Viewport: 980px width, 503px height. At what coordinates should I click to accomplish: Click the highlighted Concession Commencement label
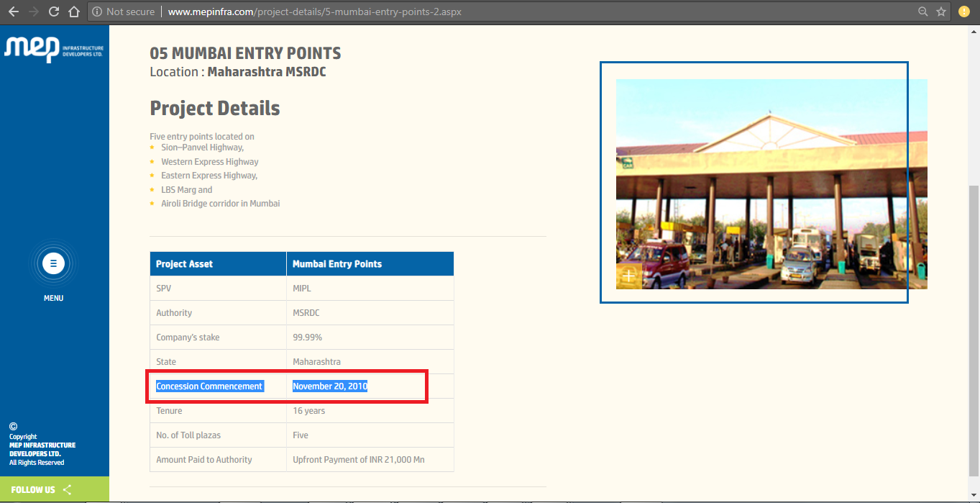pos(209,386)
